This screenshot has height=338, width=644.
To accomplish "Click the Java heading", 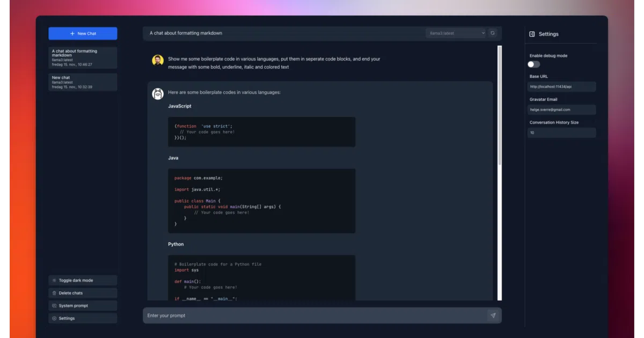I will click(173, 158).
